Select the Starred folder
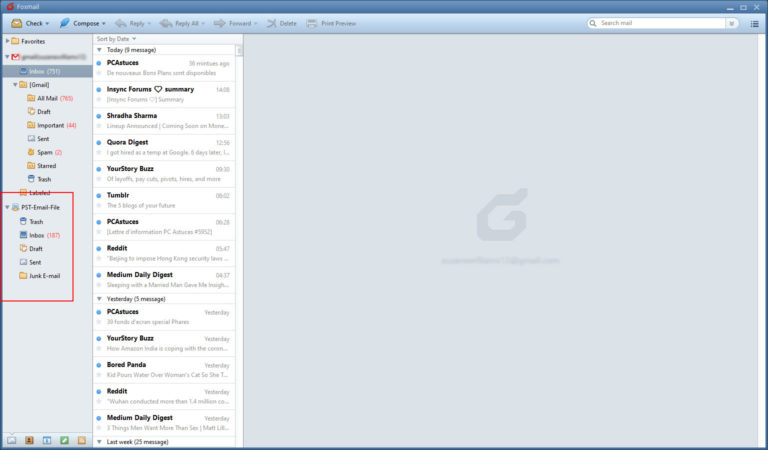768x450 pixels. point(42,166)
